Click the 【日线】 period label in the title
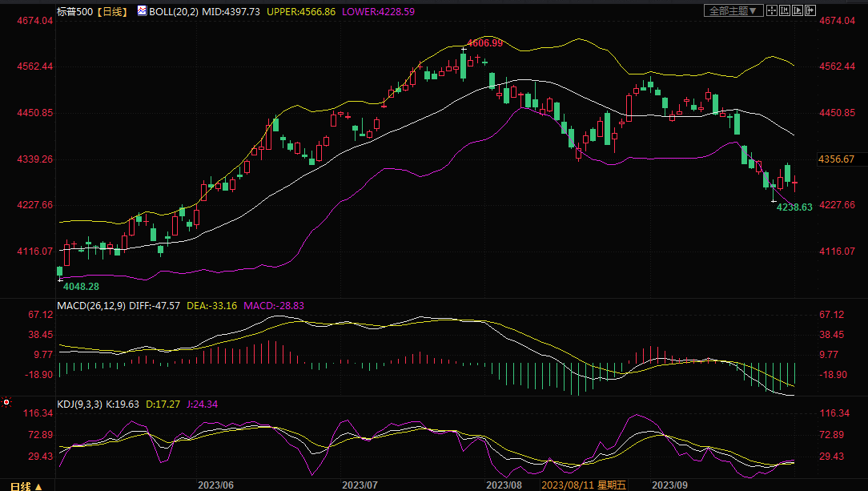The image size is (868, 491). click(112, 12)
